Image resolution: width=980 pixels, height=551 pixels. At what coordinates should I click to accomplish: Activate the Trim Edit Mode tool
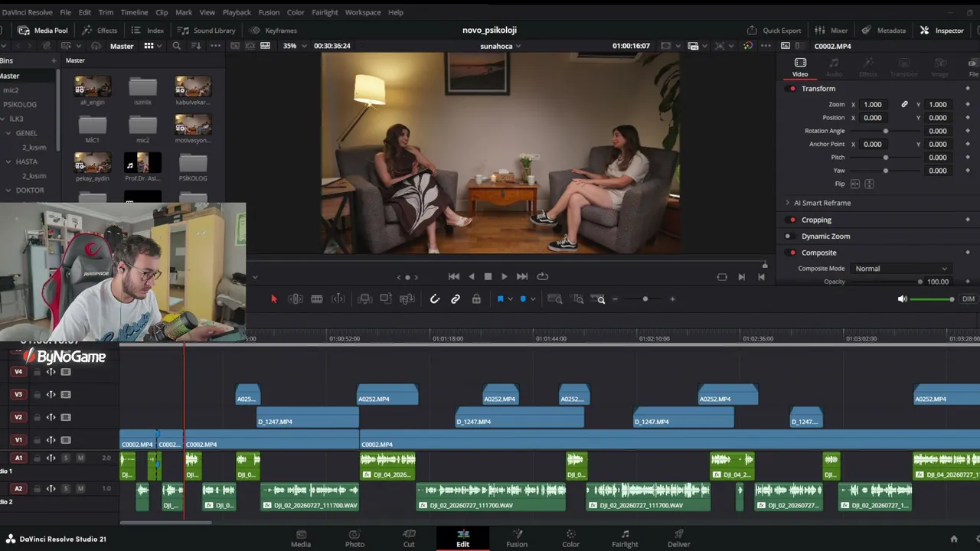click(x=295, y=299)
